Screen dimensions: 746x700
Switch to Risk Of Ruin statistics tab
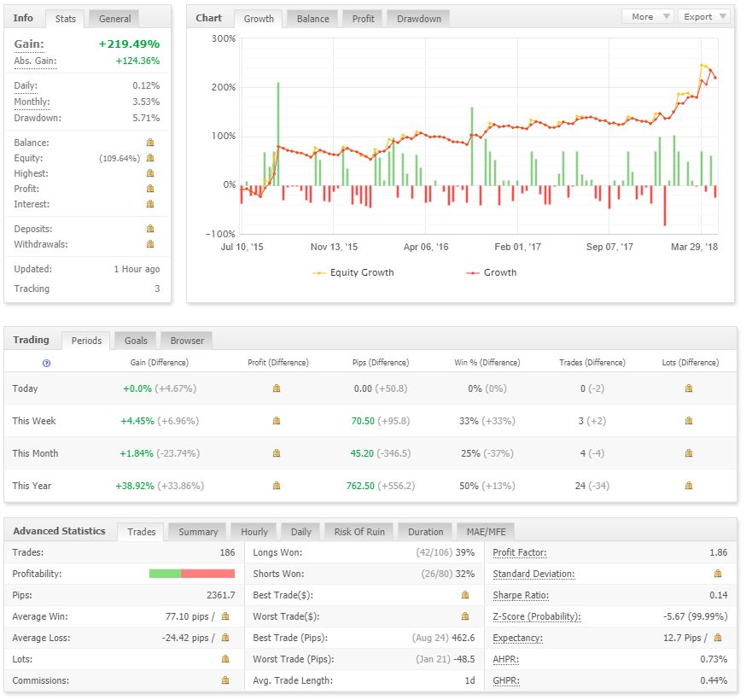tap(359, 532)
